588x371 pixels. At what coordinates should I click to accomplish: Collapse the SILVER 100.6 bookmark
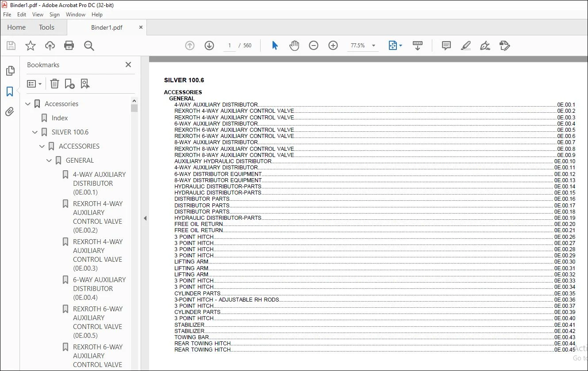point(35,132)
